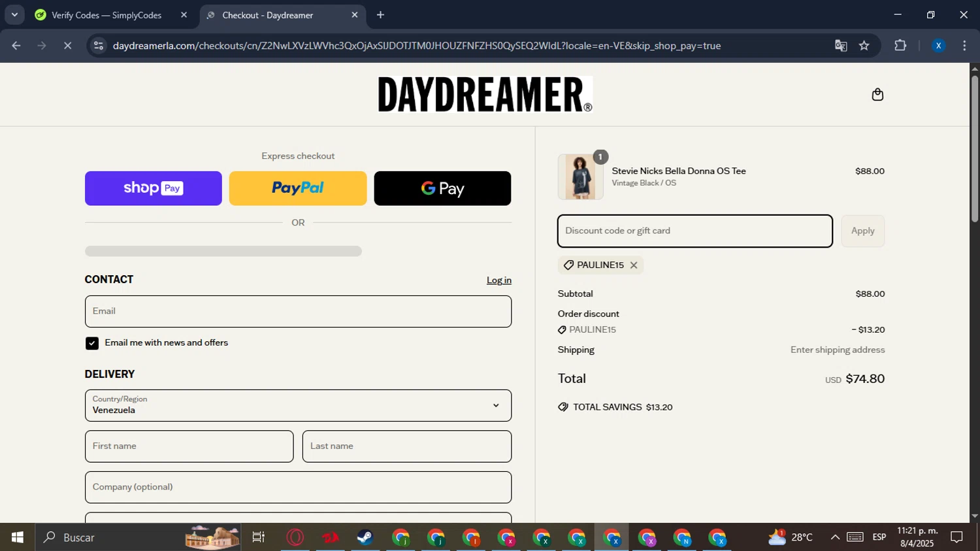
Task: Choose Google Pay express checkout
Action: 442,188
